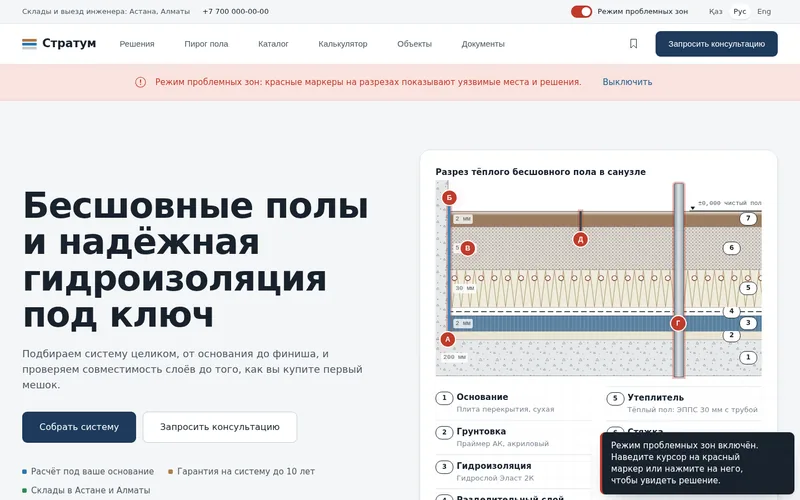
Task: Click Собрать систему button
Action: point(79,427)
